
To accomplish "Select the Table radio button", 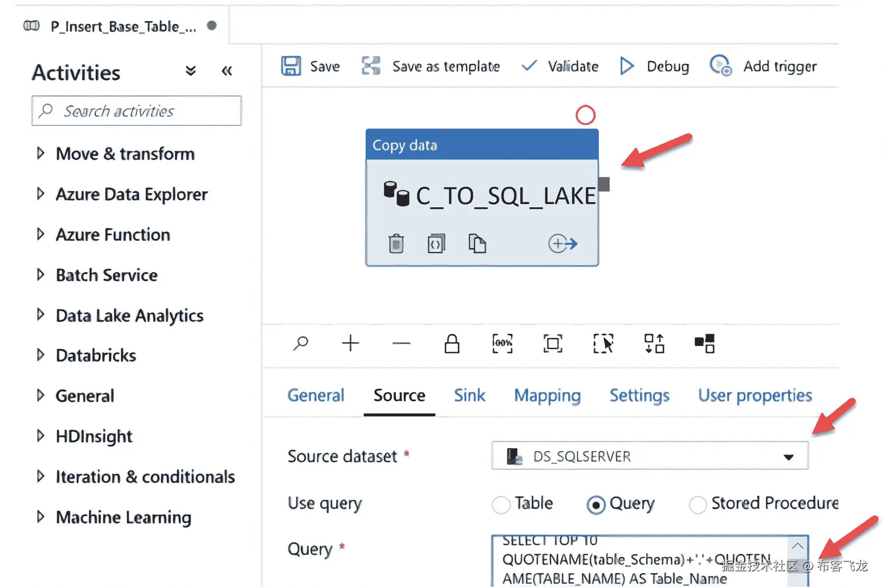I will click(501, 505).
